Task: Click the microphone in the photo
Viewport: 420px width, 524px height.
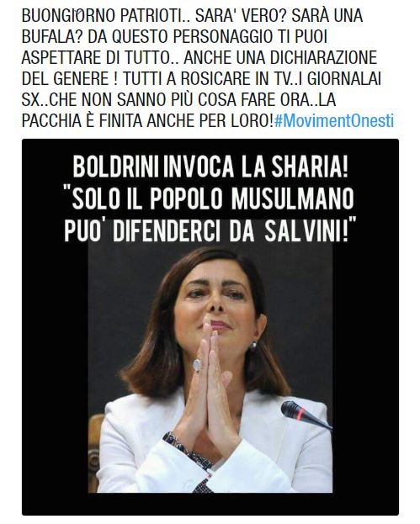Action: click(305, 415)
